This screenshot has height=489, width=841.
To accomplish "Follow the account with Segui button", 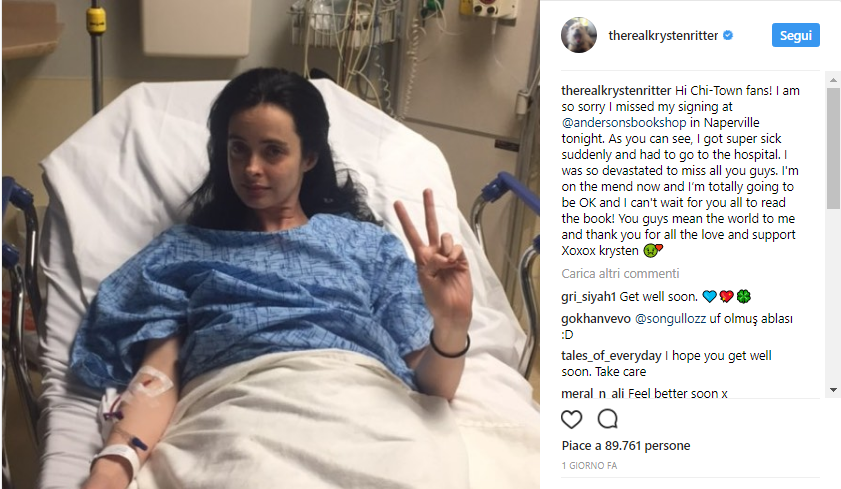I will coord(795,35).
